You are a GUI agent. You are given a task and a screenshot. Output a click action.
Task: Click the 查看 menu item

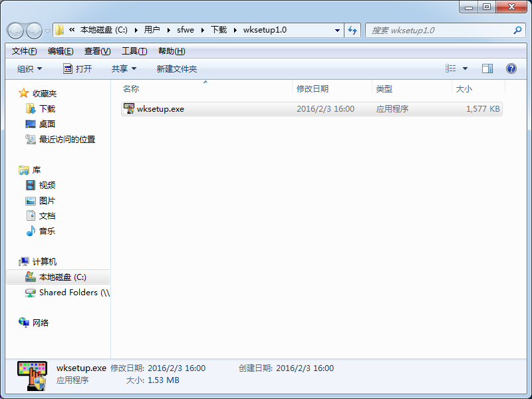pyautogui.click(x=96, y=51)
